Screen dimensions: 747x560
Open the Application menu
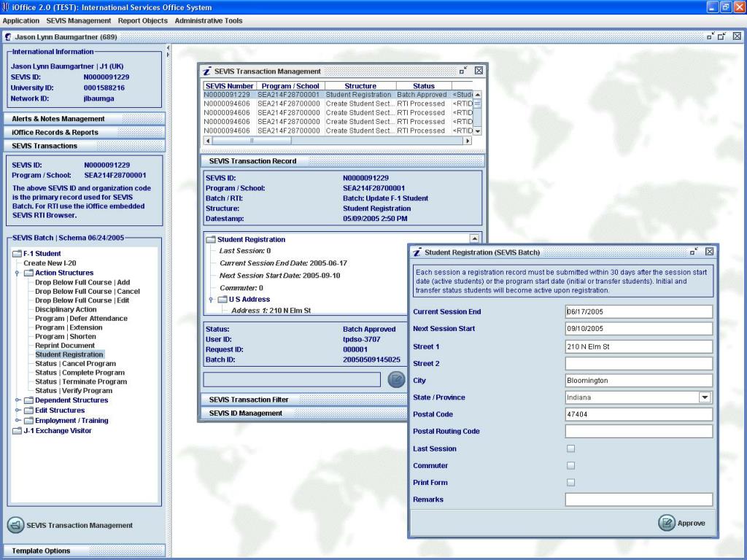click(x=21, y=21)
